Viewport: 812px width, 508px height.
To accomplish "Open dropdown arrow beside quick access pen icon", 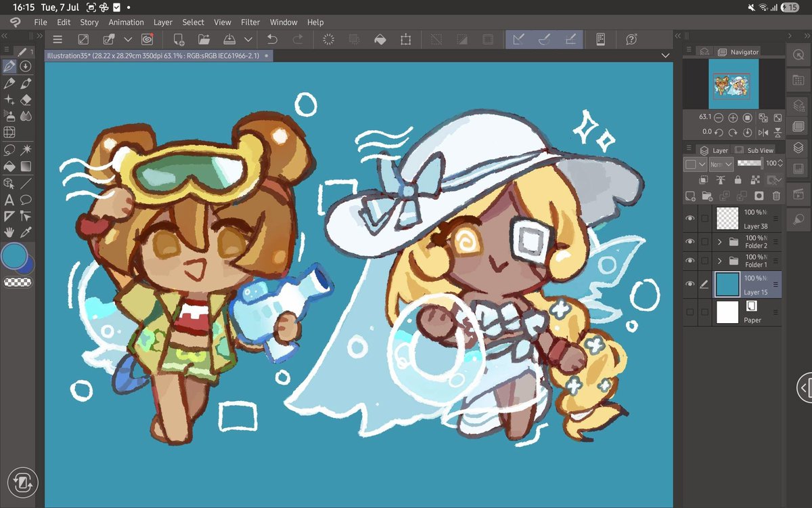I will 127,39.
